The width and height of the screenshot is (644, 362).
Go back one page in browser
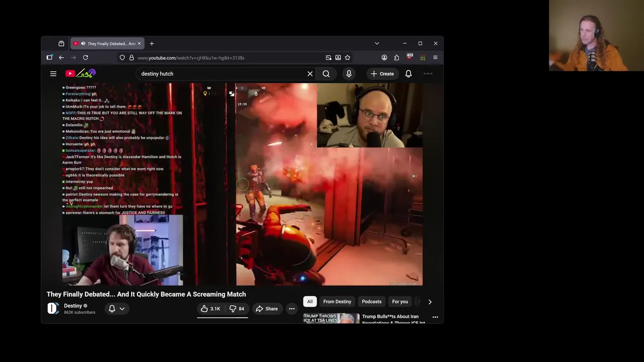pos(61,58)
